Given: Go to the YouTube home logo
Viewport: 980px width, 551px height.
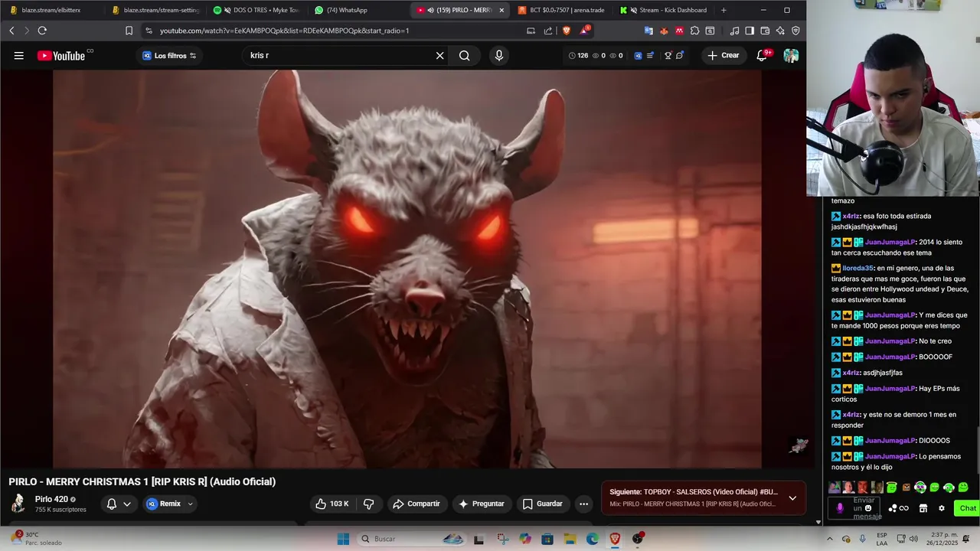Looking at the screenshot, I should (x=61, y=56).
